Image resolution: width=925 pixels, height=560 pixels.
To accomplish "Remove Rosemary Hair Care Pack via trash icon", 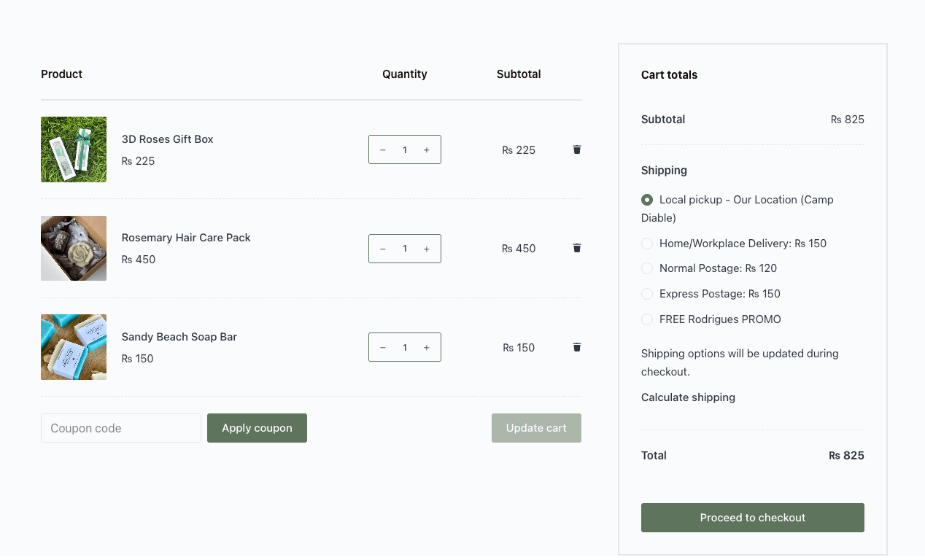I will [x=577, y=248].
